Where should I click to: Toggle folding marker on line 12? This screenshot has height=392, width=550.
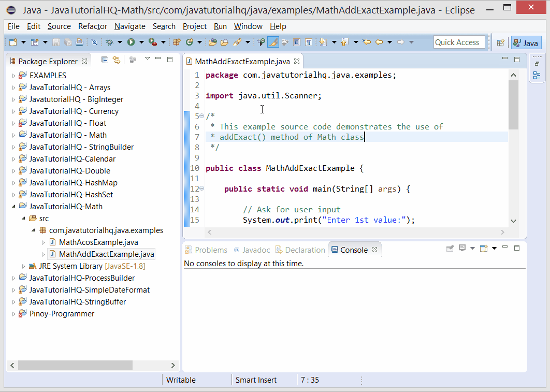pyautogui.click(x=201, y=188)
